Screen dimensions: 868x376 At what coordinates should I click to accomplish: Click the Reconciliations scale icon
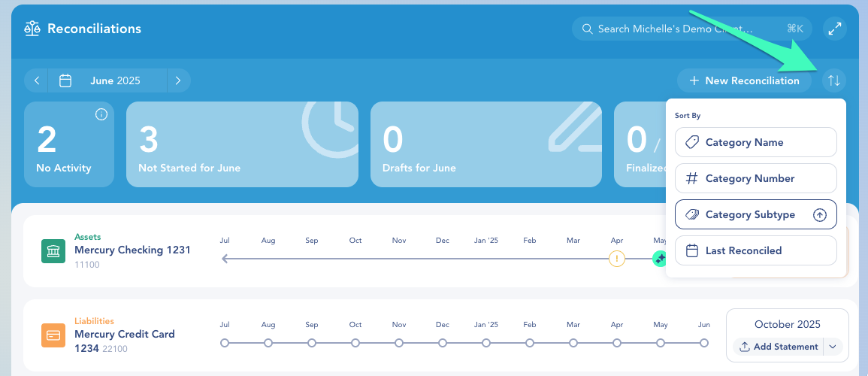(x=32, y=29)
